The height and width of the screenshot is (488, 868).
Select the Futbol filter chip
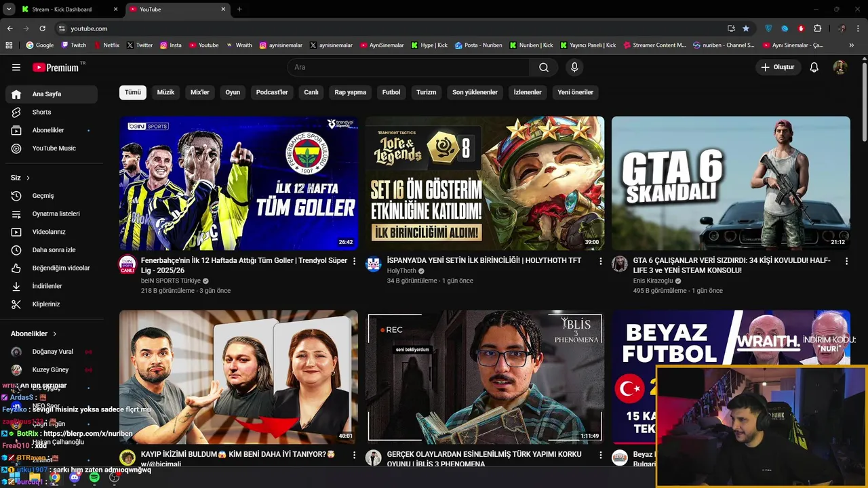point(391,92)
